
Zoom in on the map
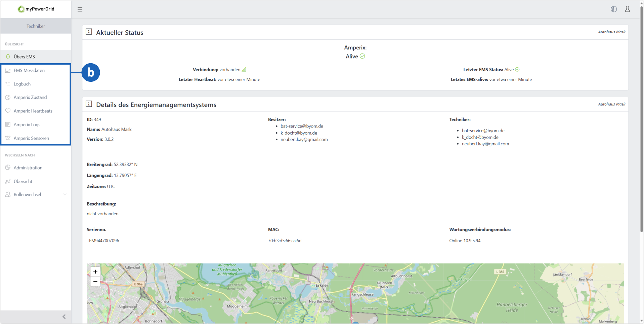tap(95, 272)
